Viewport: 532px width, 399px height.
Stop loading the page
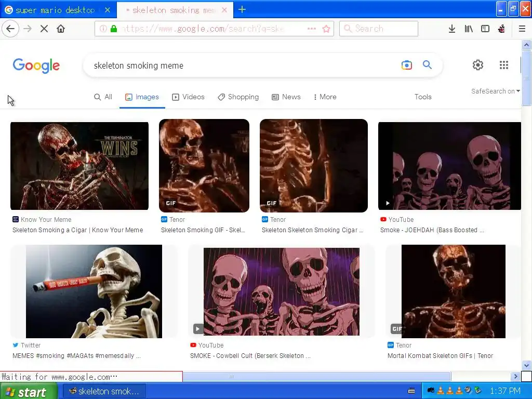(x=44, y=29)
